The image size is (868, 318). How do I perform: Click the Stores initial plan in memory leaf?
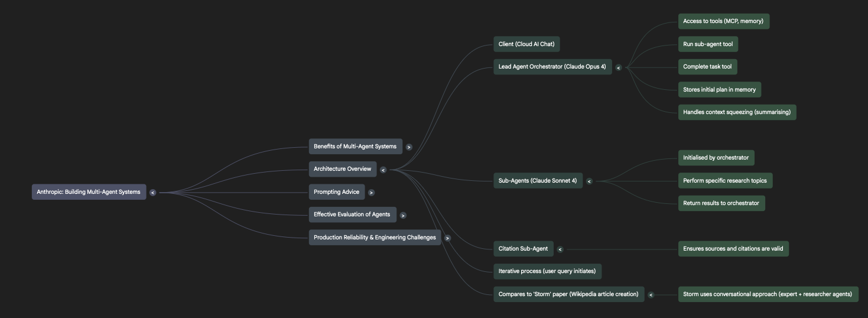pyautogui.click(x=720, y=90)
